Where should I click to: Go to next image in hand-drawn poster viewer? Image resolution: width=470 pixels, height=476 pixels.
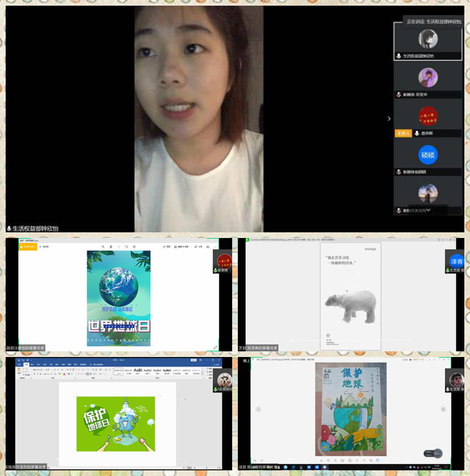click(443, 409)
